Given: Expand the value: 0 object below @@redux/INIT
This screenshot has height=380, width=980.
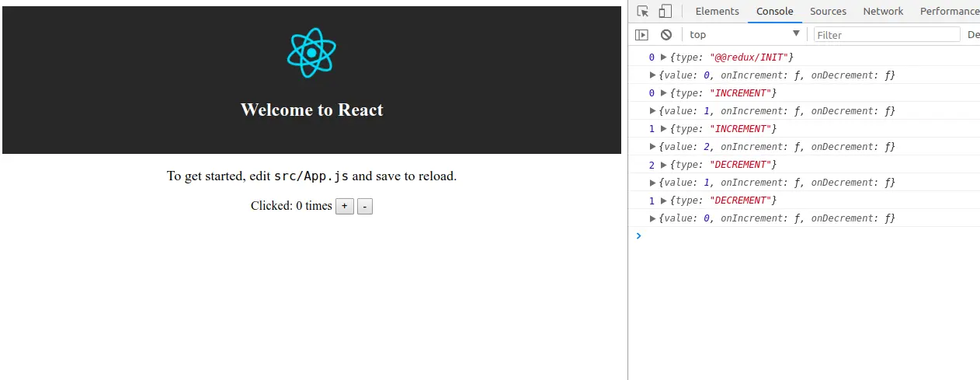Looking at the screenshot, I should tap(653, 75).
